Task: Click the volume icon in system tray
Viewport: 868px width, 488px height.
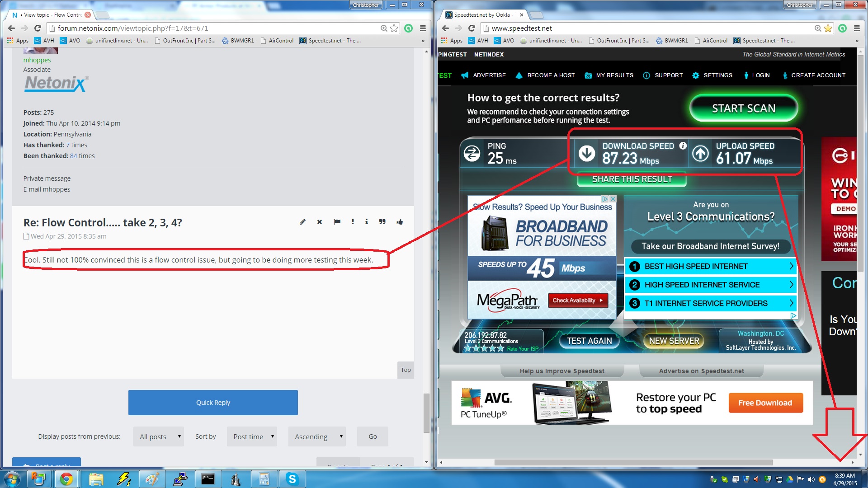Action: 811,479
